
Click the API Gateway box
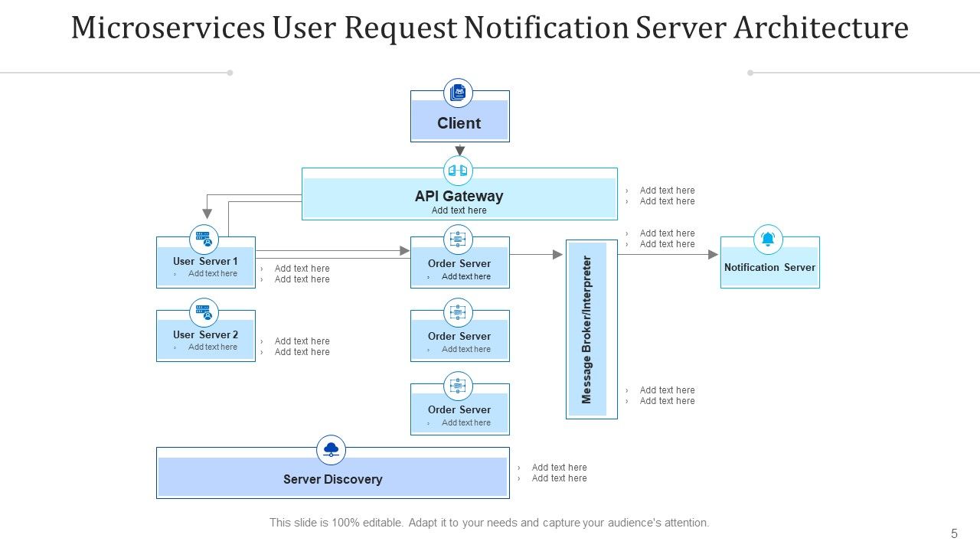pyautogui.click(x=459, y=197)
